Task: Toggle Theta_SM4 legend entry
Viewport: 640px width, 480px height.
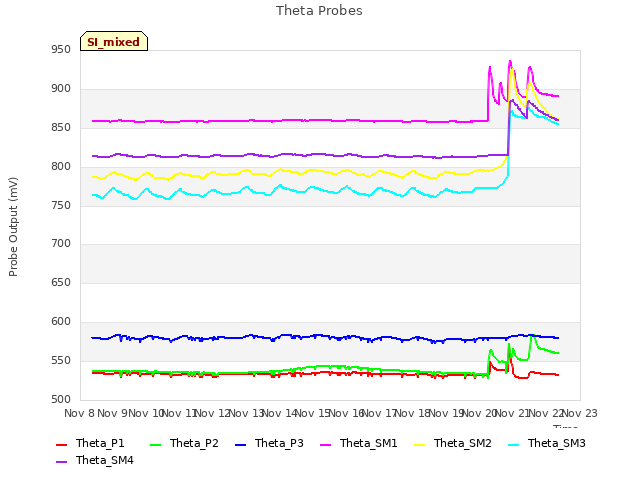Action: pos(95,460)
